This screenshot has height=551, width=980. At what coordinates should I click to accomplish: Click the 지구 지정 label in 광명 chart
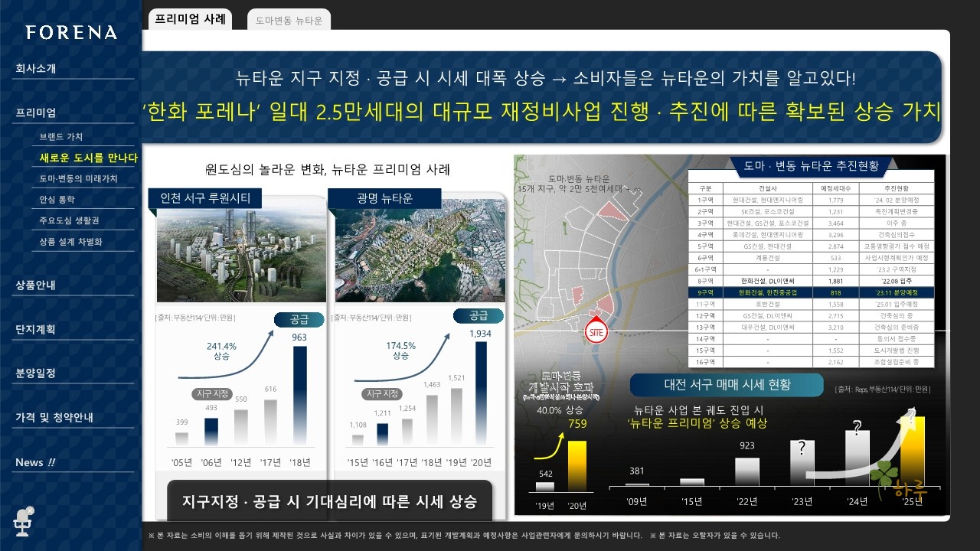pos(381,394)
